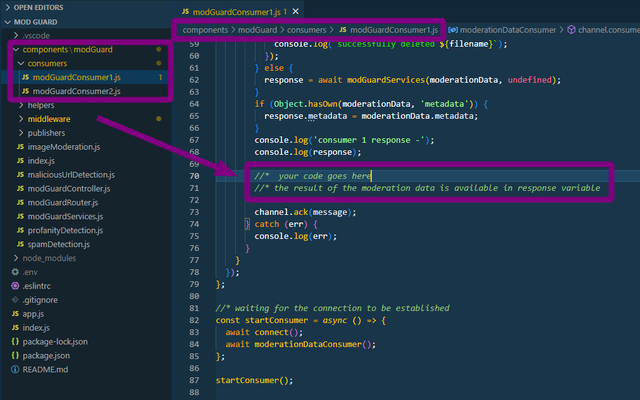Click line number 82 in the gutter
The image size is (640, 400).
pos(194,320)
